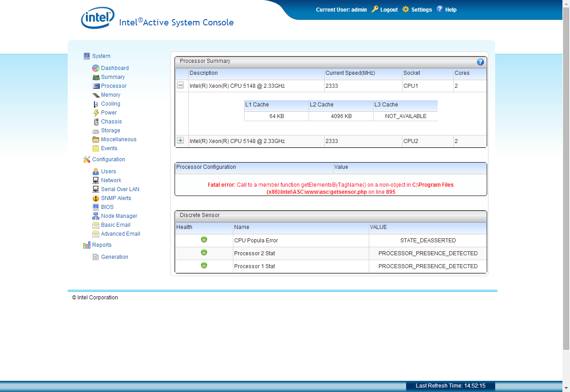570x392 pixels.
Task: Click the Discrete Sensor Name column header
Action: click(301, 228)
